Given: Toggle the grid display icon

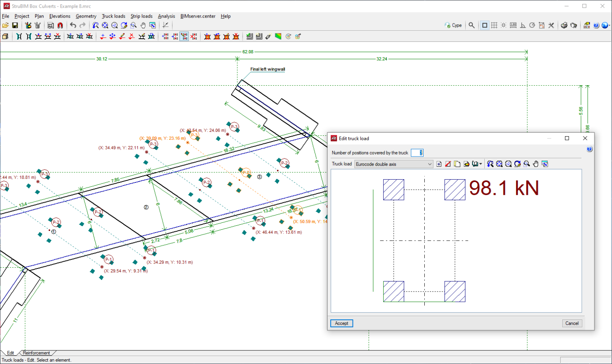Looking at the screenshot, I should [x=494, y=25].
